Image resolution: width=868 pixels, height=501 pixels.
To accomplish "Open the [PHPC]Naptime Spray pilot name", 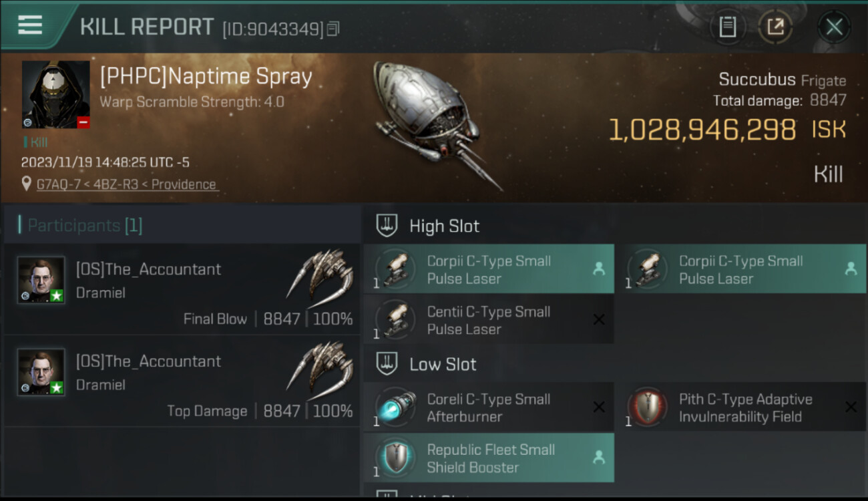I will (x=206, y=76).
